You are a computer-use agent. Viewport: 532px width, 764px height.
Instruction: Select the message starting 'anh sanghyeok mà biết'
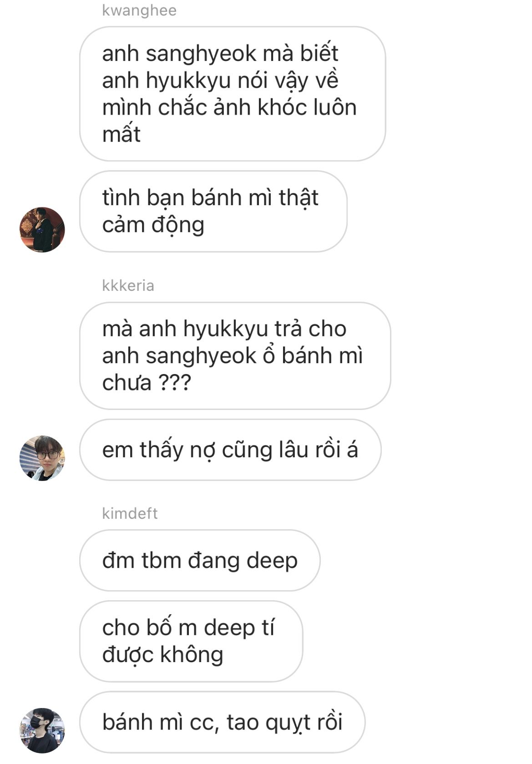point(233,94)
